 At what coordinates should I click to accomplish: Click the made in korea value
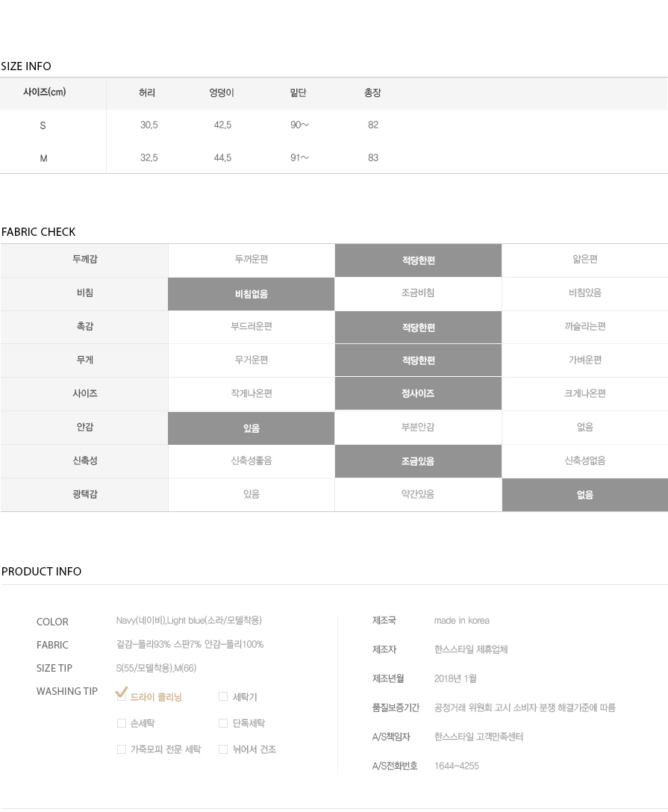461,620
